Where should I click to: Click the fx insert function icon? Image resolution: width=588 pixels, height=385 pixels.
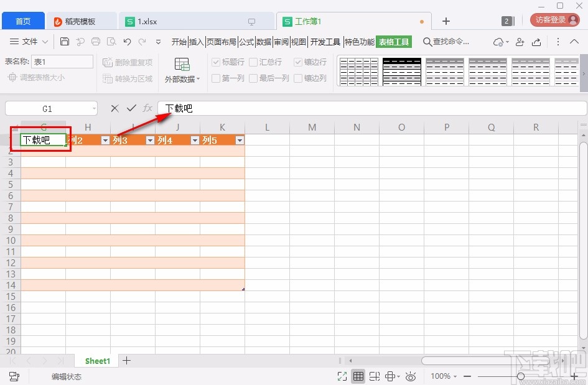click(148, 108)
